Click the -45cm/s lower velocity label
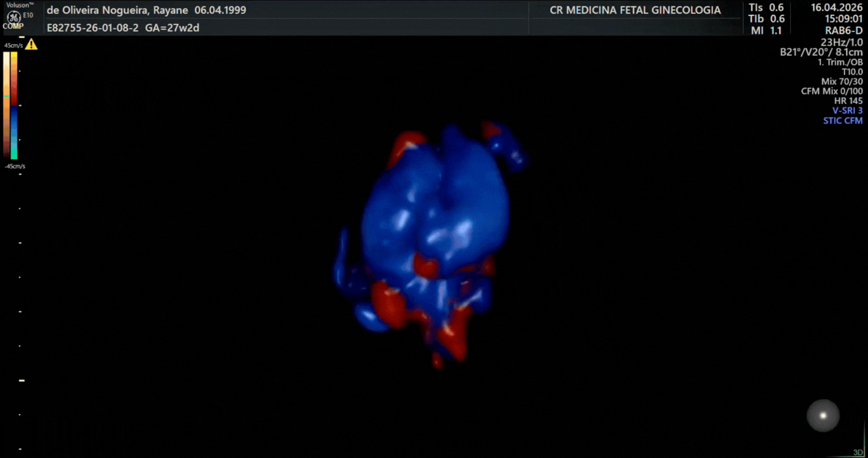Image resolution: width=868 pixels, height=458 pixels. [15, 166]
